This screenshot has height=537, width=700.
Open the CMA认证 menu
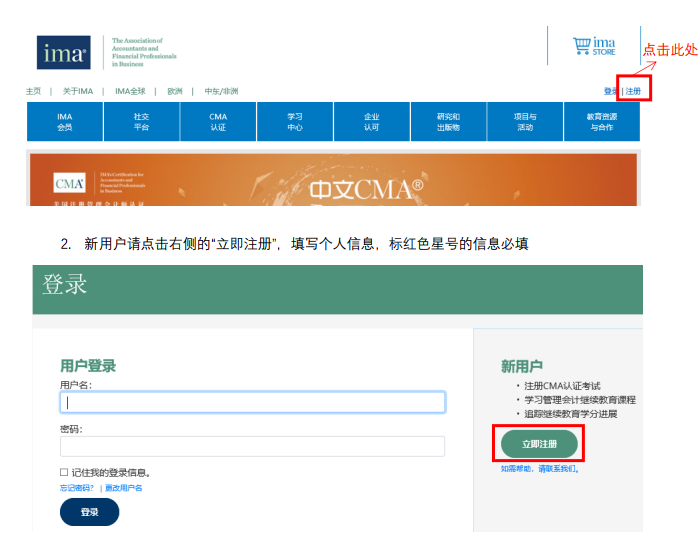(218, 121)
